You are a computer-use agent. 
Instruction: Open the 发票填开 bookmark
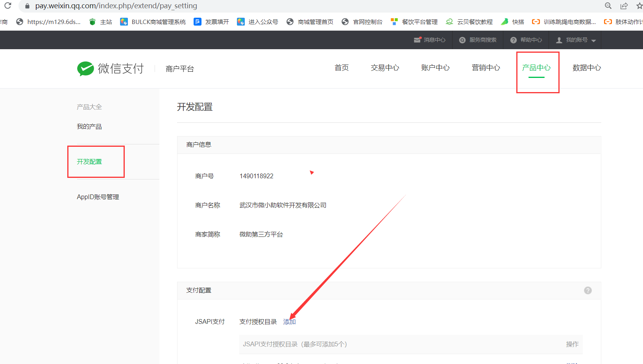(x=211, y=22)
